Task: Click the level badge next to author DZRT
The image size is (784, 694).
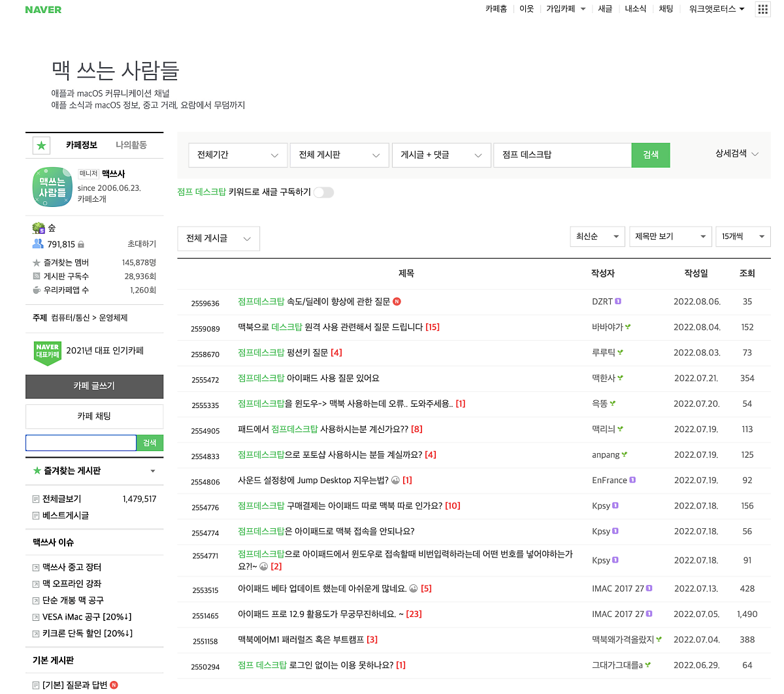Action: [x=618, y=302]
